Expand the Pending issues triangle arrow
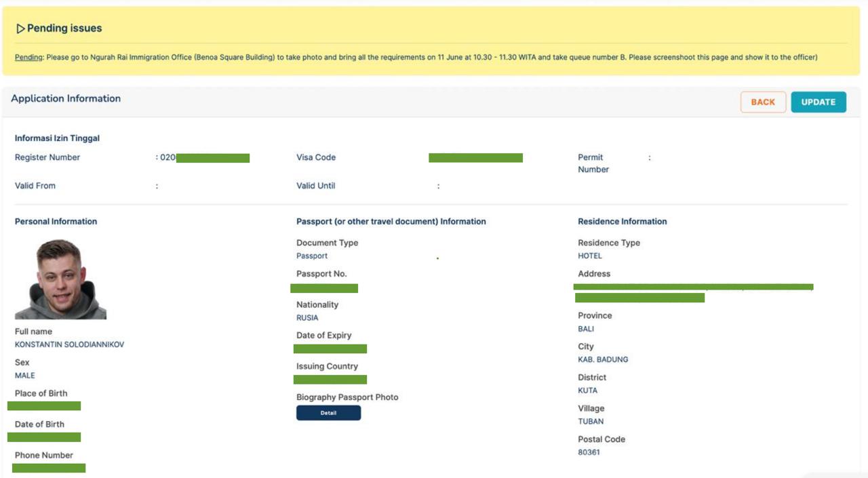868x478 pixels. 20,28
